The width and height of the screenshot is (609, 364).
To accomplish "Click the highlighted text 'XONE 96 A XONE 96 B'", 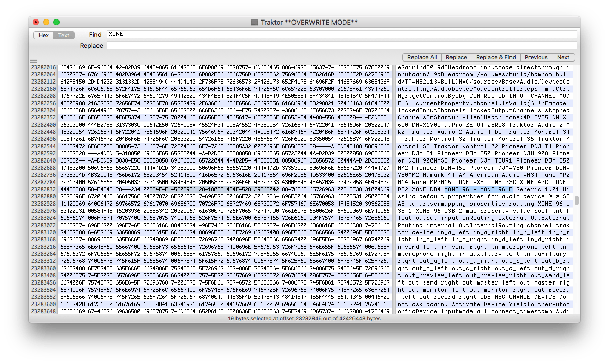I will [479, 189].
